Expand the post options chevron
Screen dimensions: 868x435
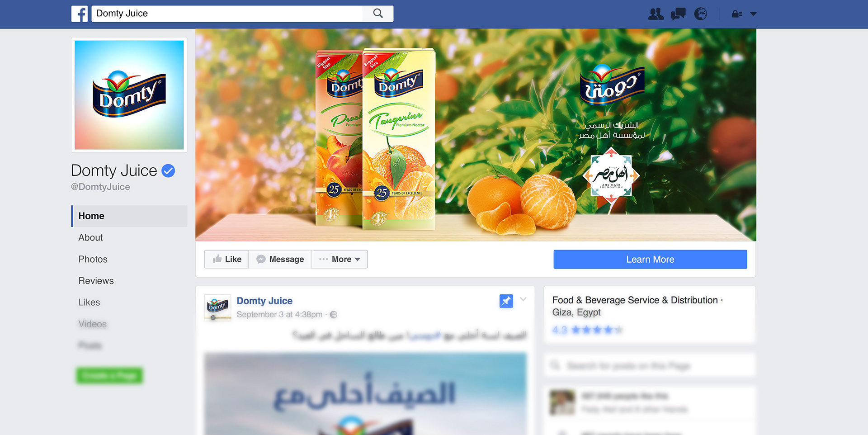click(523, 299)
